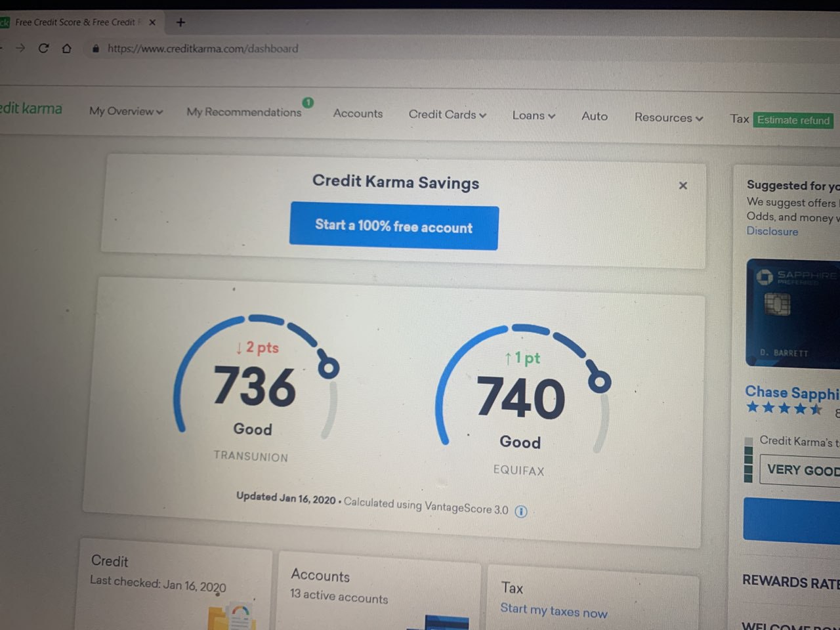This screenshot has width=840, height=630.
Task: Click the Start my taxes now link
Action: [x=553, y=611]
